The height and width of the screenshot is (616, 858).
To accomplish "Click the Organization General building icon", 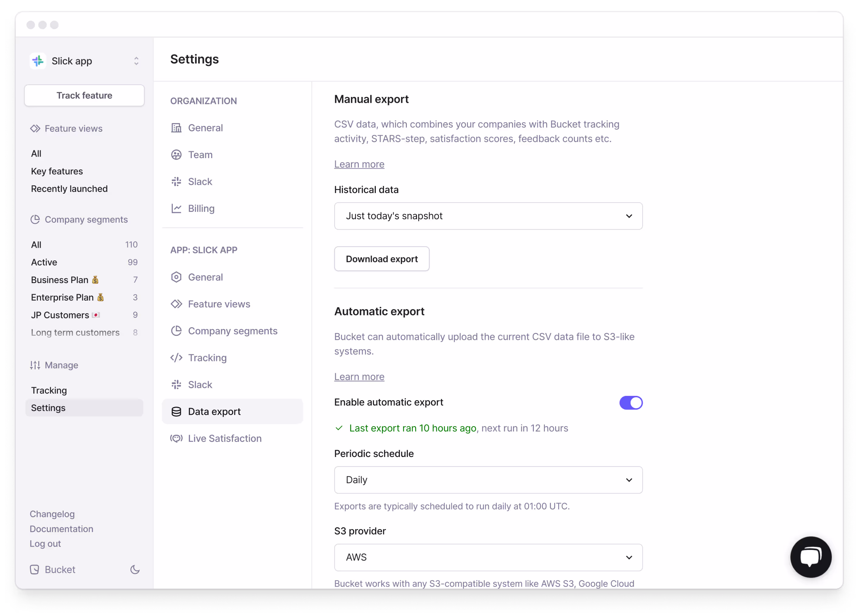I will coord(176,128).
